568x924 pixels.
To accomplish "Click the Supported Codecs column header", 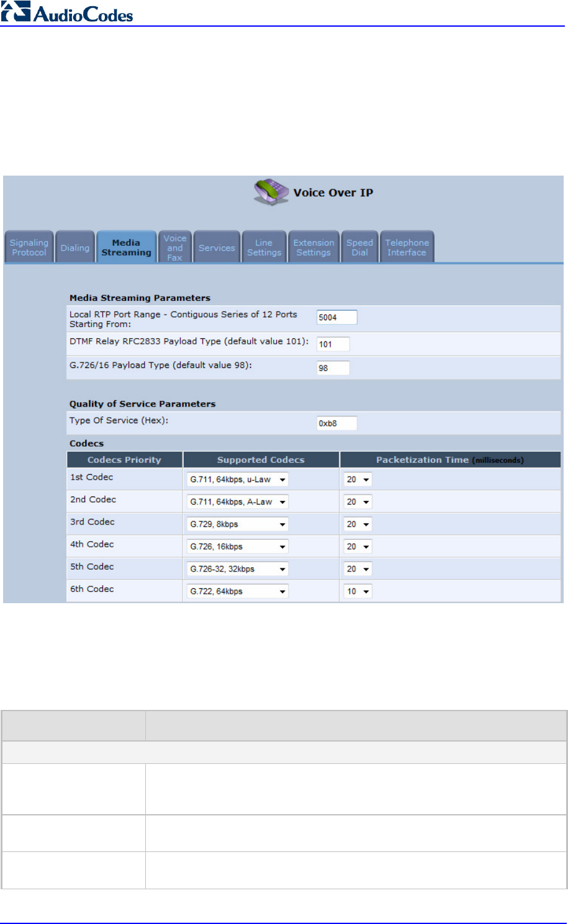I will [261, 460].
